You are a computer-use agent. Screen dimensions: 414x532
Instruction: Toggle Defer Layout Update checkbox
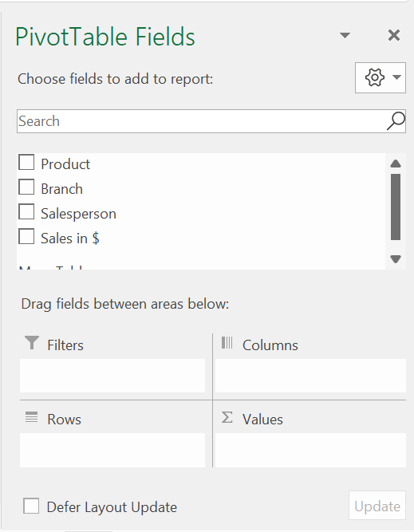[31, 506]
